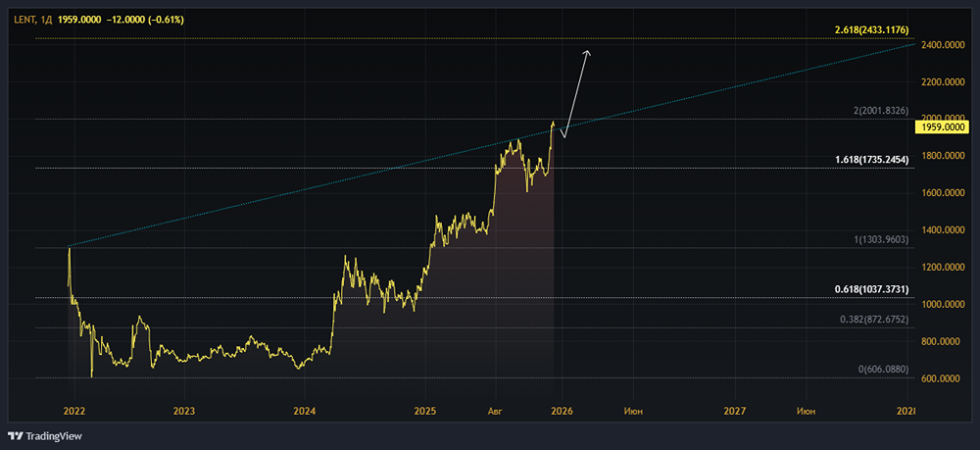Click the 1800.0000 price axis label
980x450 pixels.
[941, 156]
